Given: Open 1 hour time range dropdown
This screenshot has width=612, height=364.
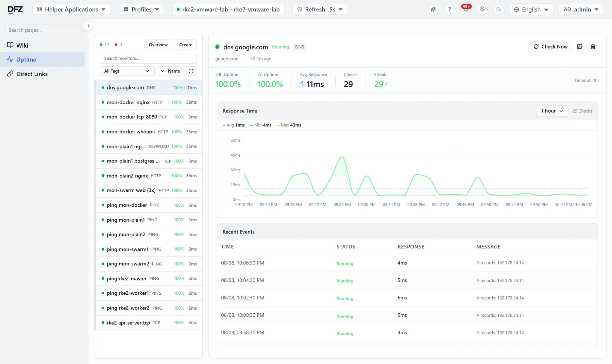Looking at the screenshot, I should [552, 111].
